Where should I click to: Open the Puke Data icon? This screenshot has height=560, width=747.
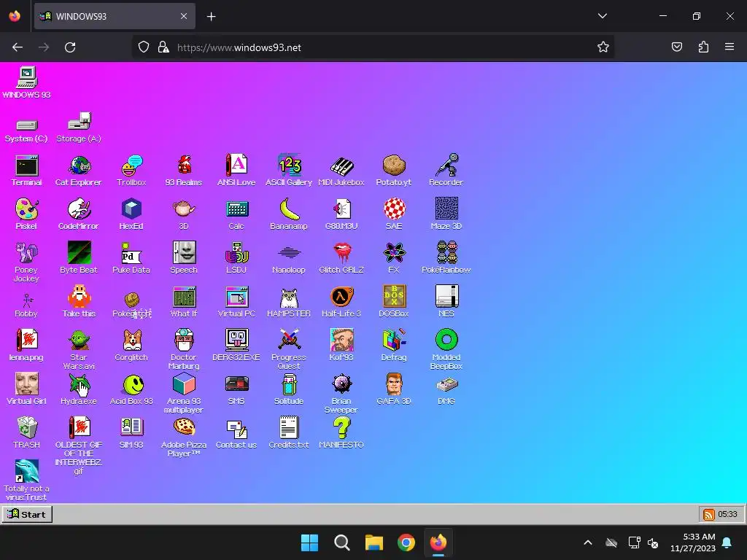click(131, 257)
